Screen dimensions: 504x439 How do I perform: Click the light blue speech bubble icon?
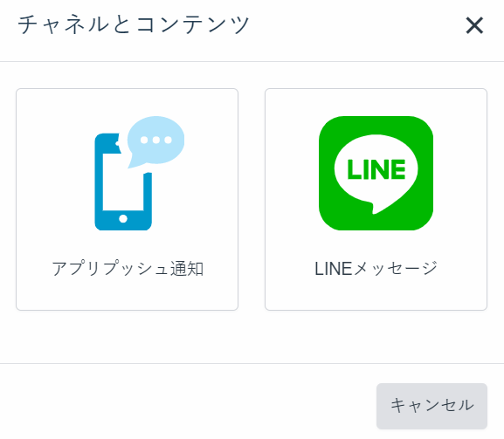click(155, 142)
